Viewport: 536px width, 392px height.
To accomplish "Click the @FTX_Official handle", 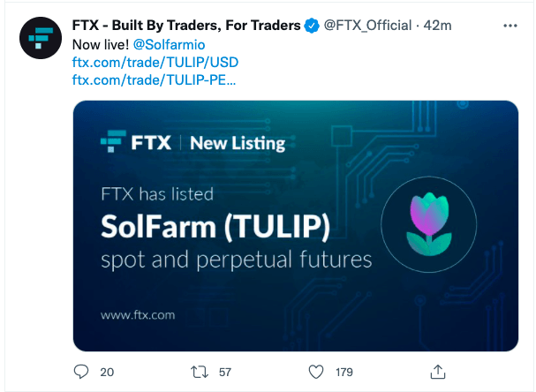I will click(x=370, y=26).
